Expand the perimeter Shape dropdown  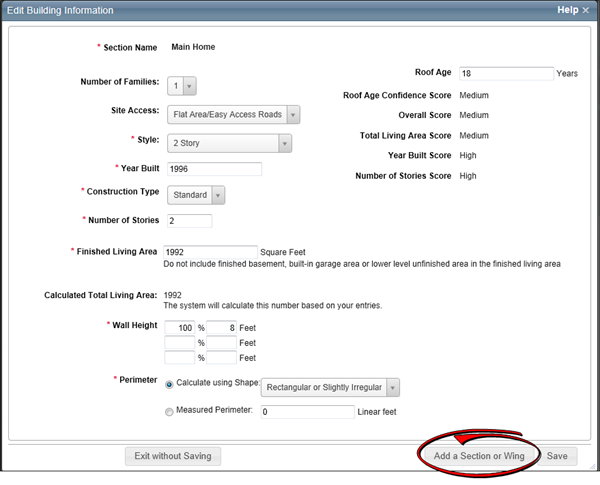330,387
